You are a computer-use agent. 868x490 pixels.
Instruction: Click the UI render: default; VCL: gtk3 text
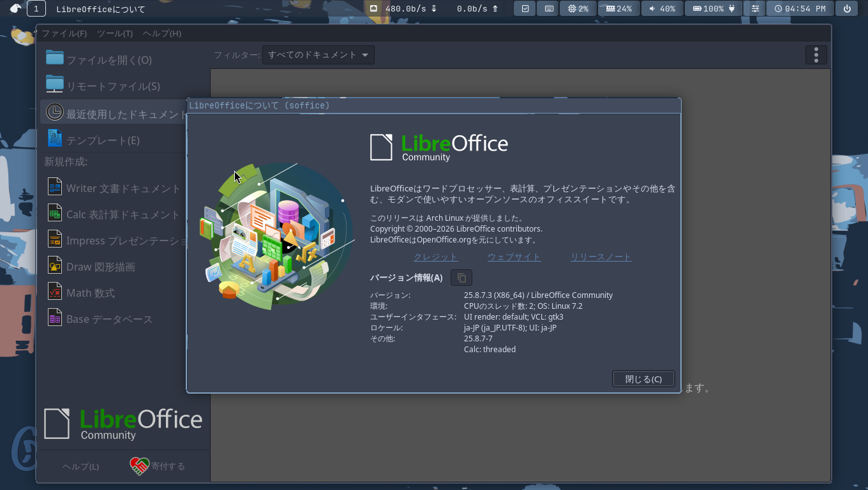pyautogui.click(x=514, y=317)
